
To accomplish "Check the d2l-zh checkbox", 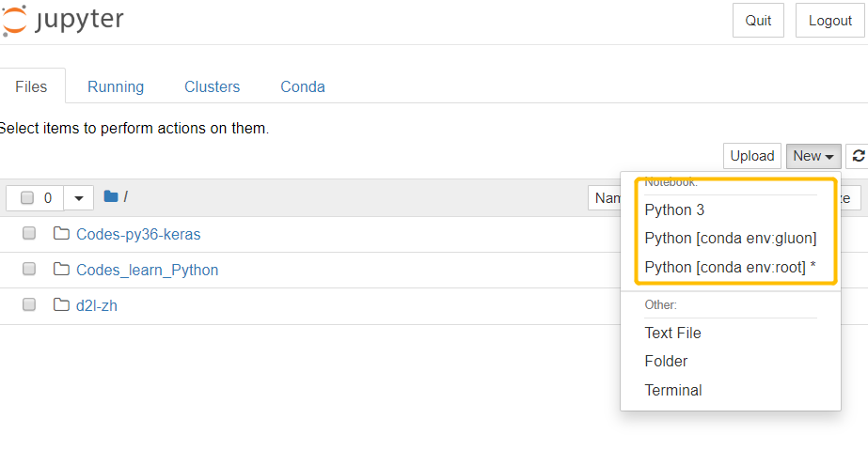I will (x=29, y=305).
